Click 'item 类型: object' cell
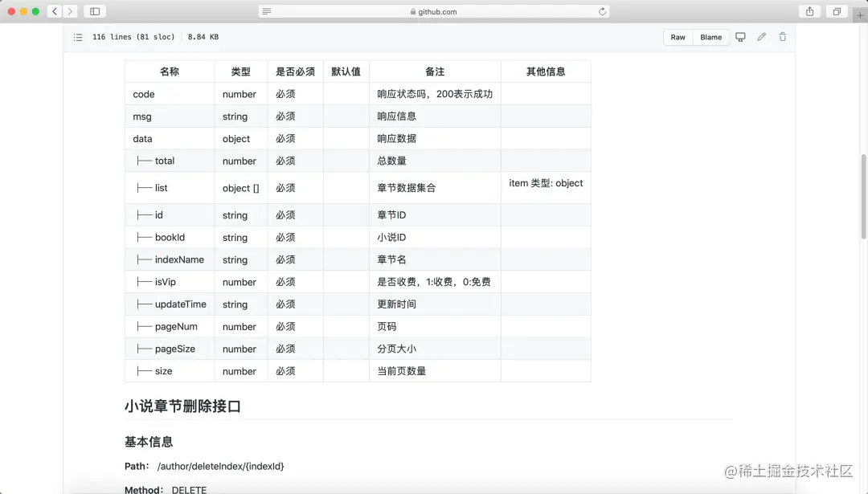The height and width of the screenshot is (494, 868). click(546, 187)
